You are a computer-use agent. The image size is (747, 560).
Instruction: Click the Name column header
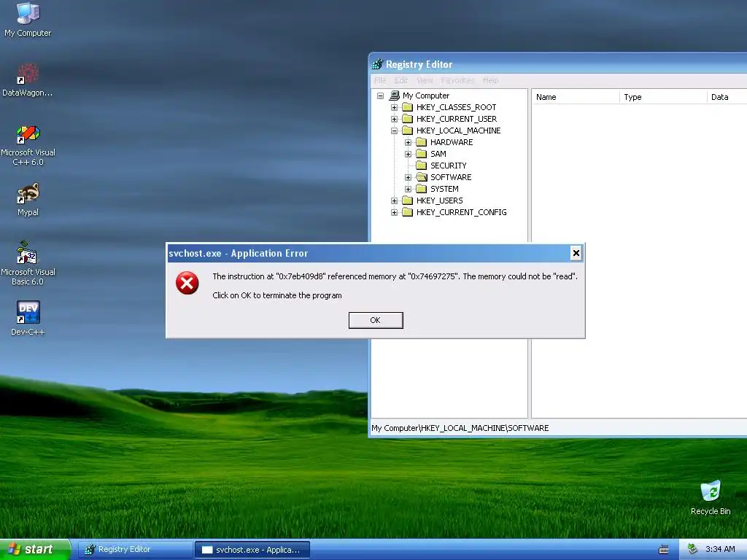tap(575, 97)
